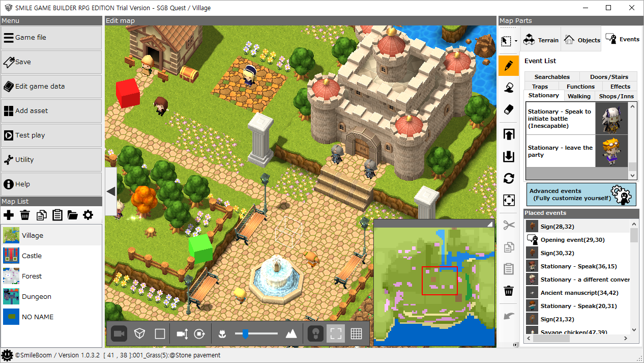Open Edit game data
644x363 pixels.
click(x=51, y=87)
